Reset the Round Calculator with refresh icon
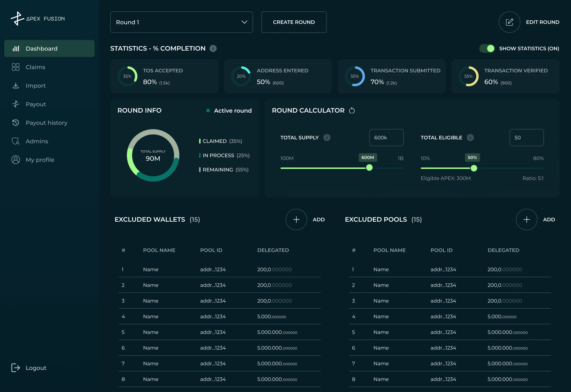 (x=352, y=110)
